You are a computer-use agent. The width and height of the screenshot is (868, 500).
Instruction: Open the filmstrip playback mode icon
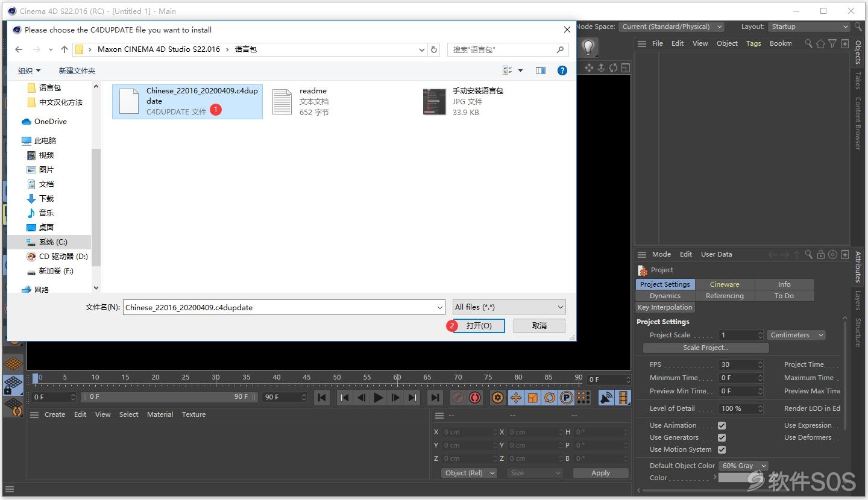(x=623, y=398)
